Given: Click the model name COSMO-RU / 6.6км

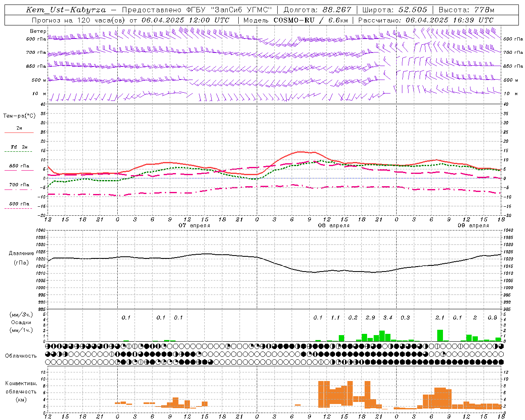Looking at the screenshot, I should point(311,20).
